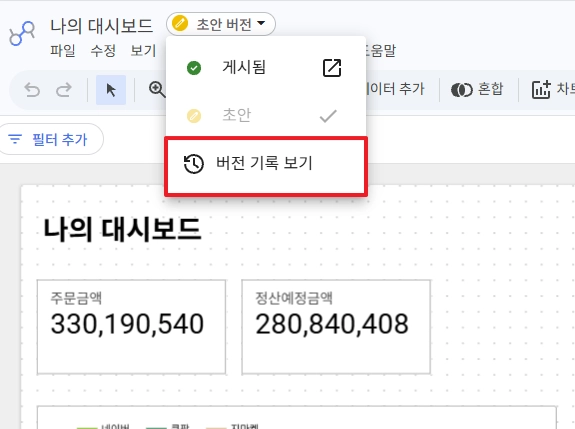Open the 보기 menu
Viewport: 575px width, 429px height.
(143, 50)
